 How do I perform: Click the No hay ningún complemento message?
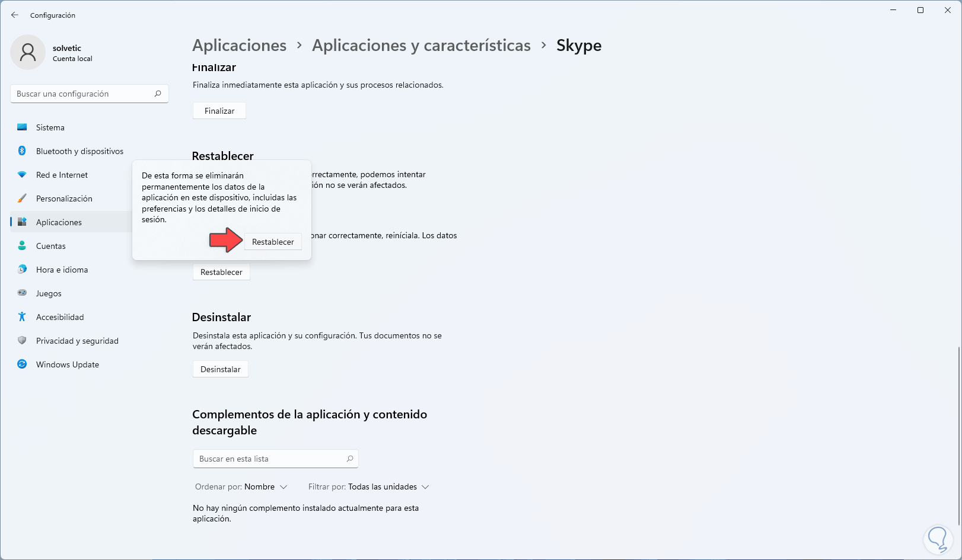click(306, 513)
